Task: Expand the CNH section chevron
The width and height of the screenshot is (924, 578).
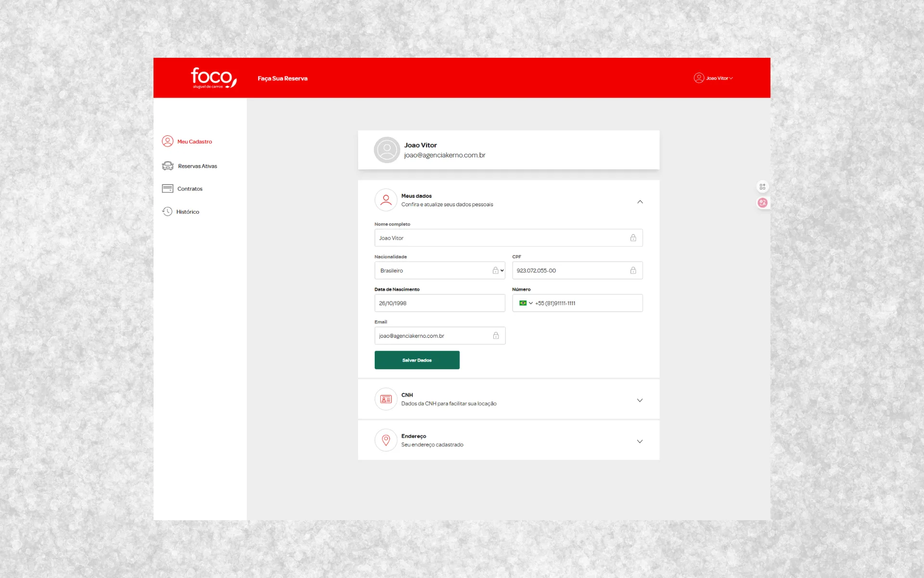Action: 640,400
